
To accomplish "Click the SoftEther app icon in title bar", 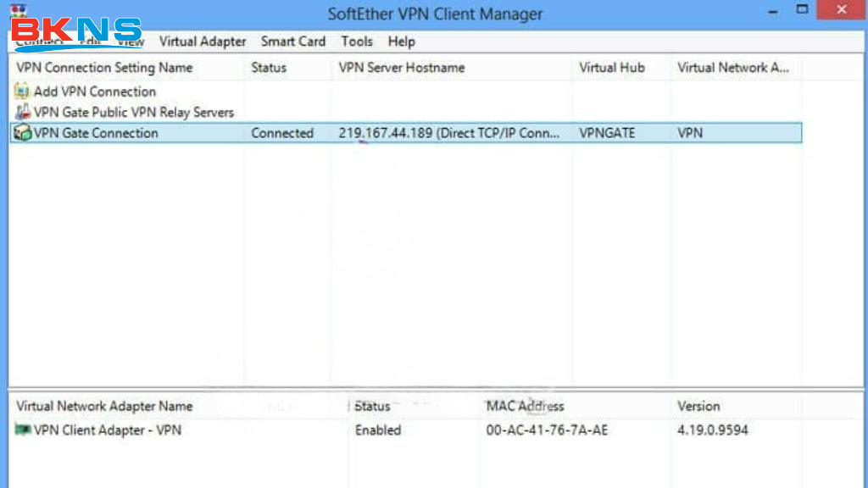I will pyautogui.click(x=18, y=10).
